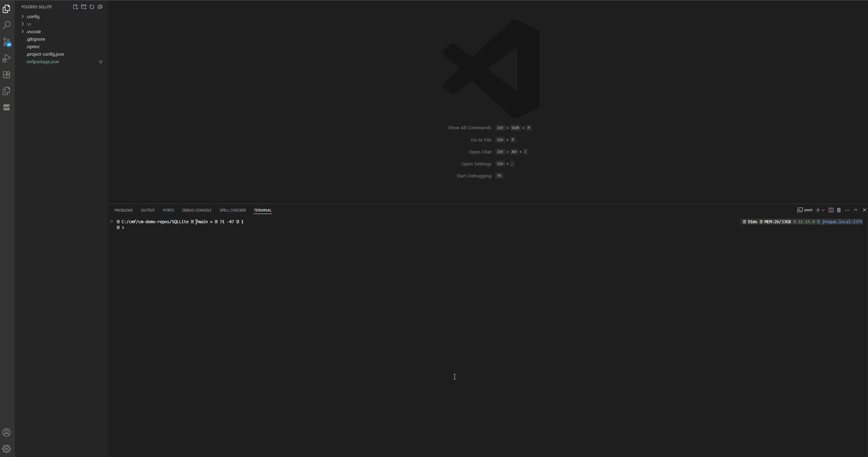The image size is (868, 457).
Task: Split the terminal pane
Action: (831, 210)
